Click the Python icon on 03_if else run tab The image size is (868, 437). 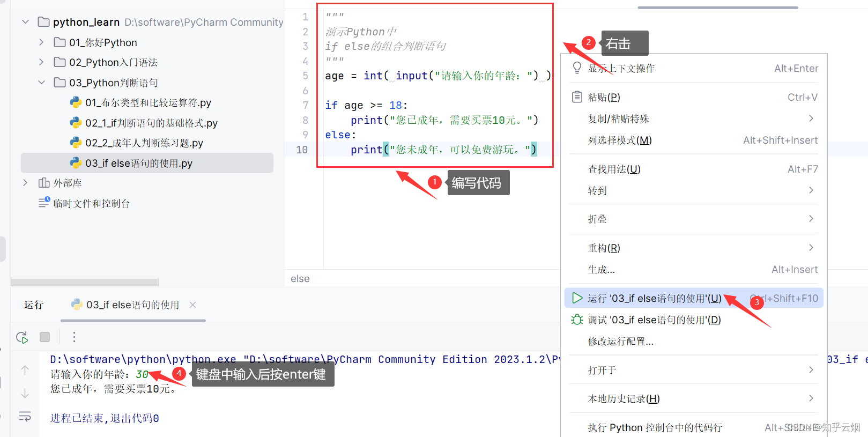[x=77, y=305]
